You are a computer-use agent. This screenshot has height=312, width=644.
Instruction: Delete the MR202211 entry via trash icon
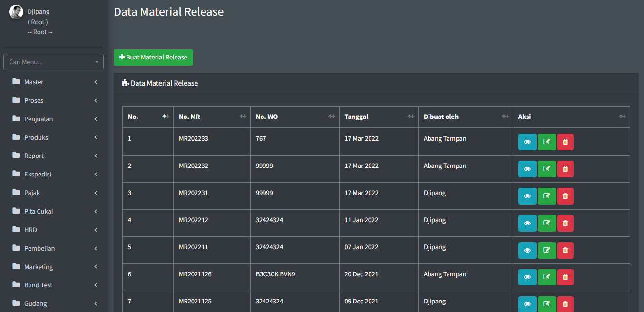click(x=565, y=250)
